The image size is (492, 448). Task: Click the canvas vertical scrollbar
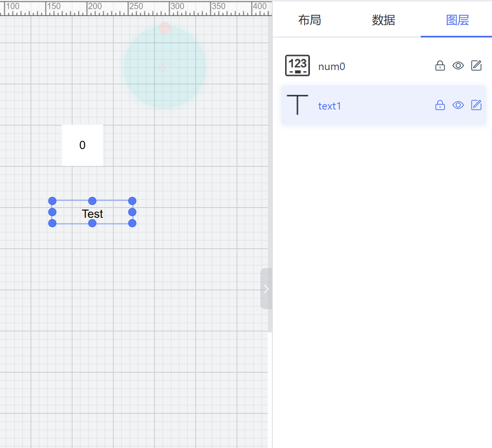[270, 165]
